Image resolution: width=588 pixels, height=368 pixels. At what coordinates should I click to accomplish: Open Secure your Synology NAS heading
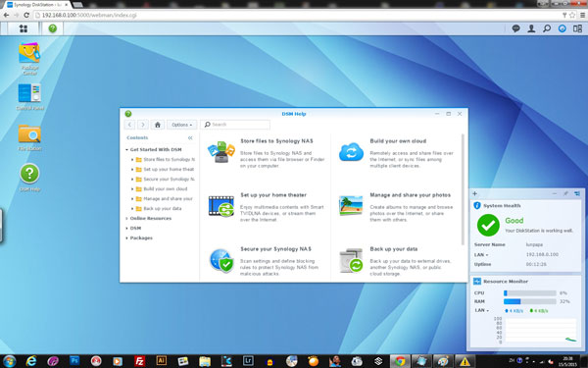[275, 249]
